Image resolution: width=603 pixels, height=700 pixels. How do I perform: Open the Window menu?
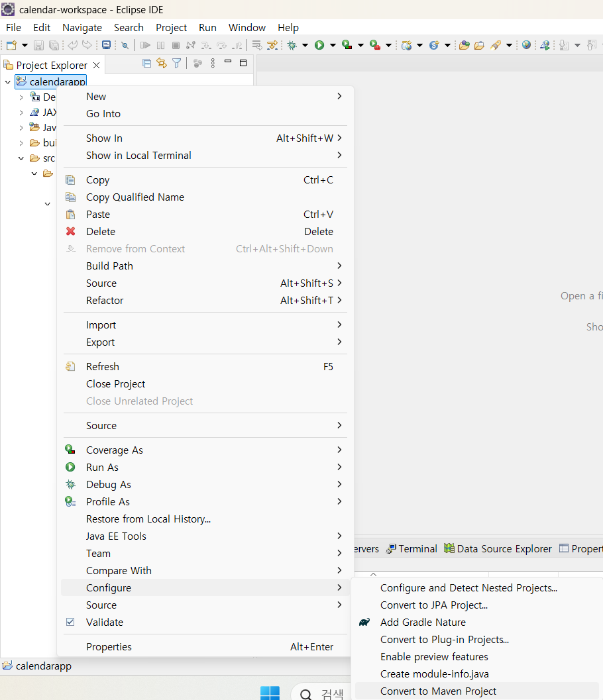(247, 28)
